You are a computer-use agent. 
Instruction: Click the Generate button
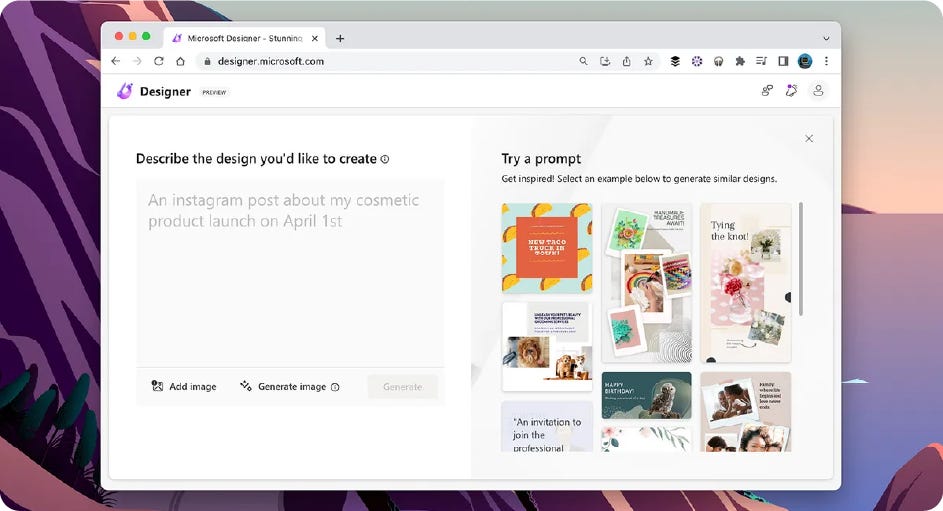(402, 387)
